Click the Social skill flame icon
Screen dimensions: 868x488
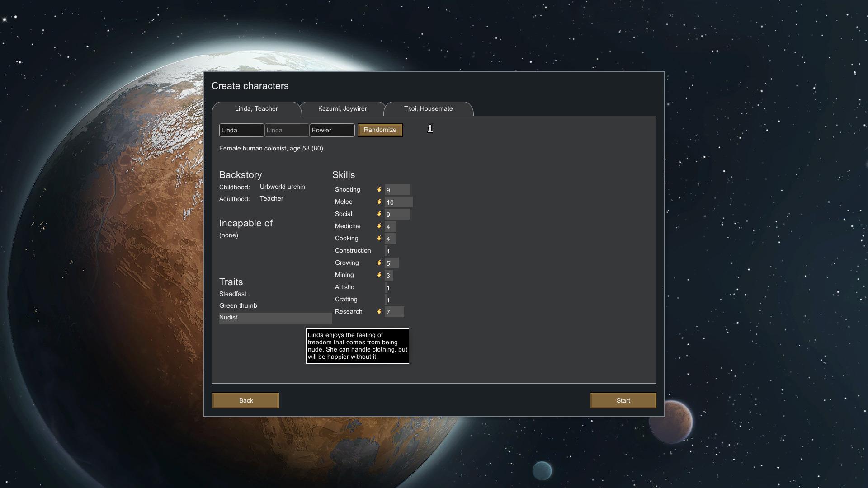coord(379,213)
